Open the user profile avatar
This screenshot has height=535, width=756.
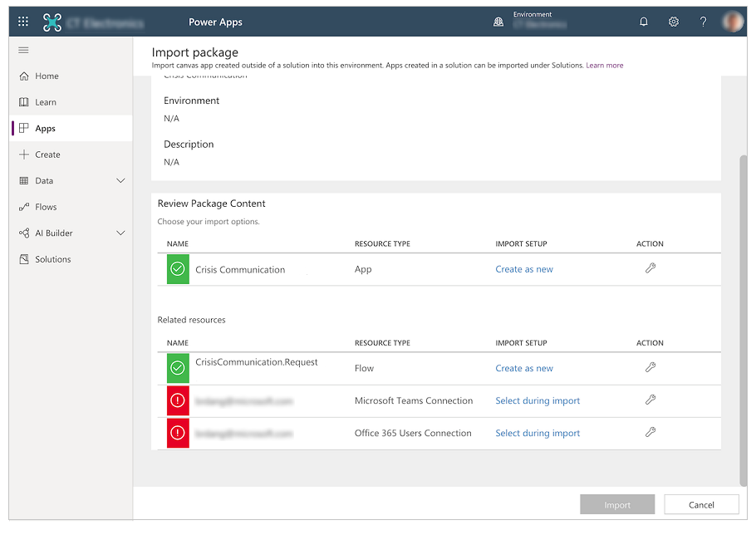[x=733, y=22]
